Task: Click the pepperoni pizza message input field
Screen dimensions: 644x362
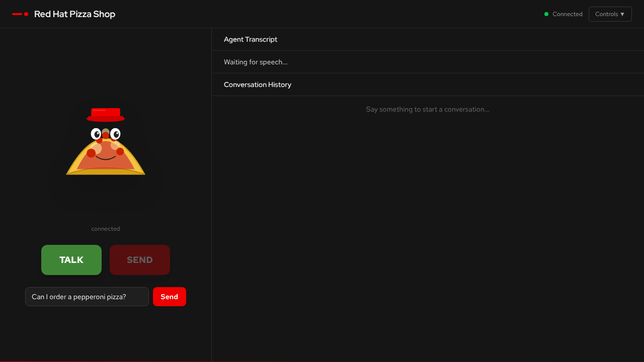Action: (x=87, y=297)
